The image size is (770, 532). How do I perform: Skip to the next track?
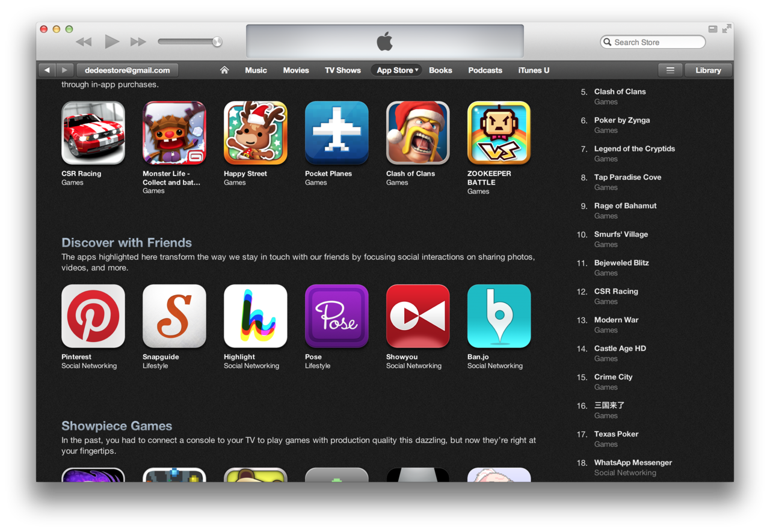(138, 42)
